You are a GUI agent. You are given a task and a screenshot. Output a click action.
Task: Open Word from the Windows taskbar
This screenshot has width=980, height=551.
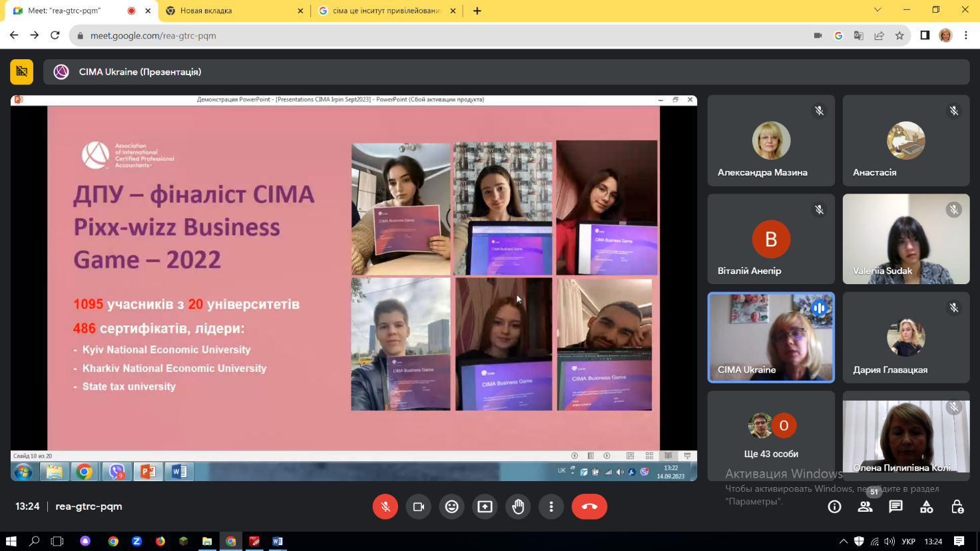(278, 541)
